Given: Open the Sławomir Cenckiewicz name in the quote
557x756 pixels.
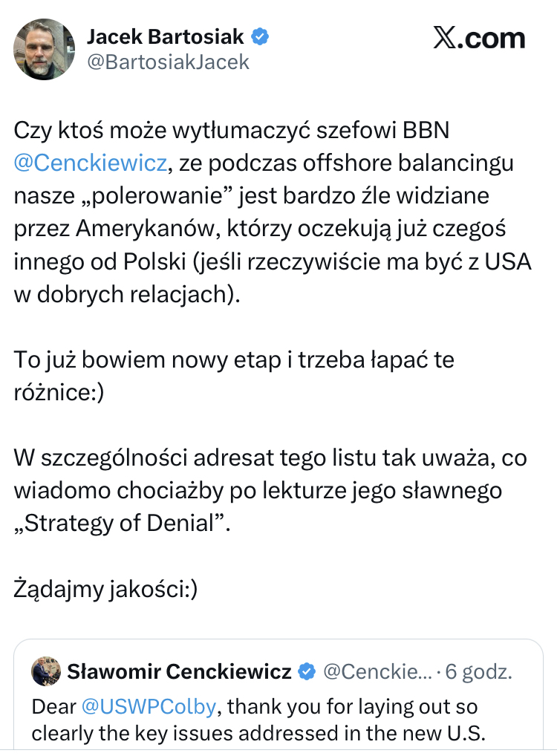Looking at the screenshot, I should point(179,672).
